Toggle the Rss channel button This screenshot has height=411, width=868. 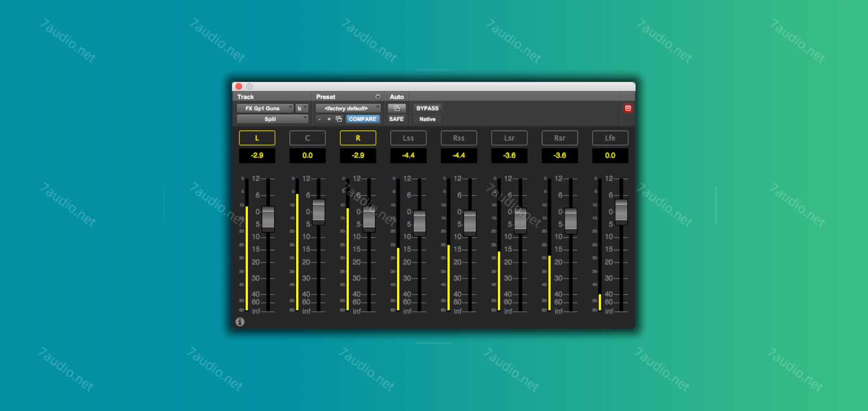(459, 138)
